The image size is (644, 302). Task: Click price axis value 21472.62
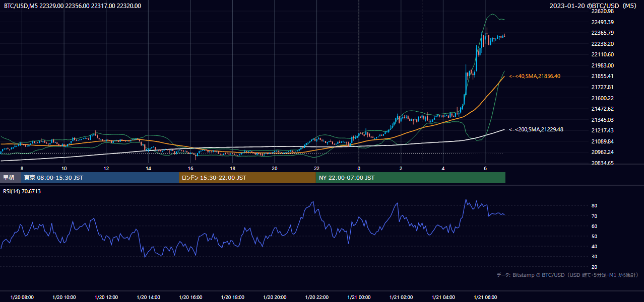click(602, 109)
